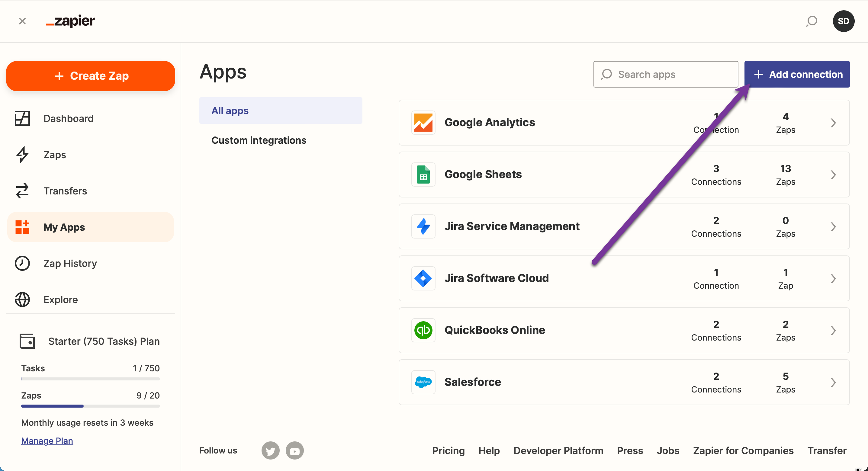Screen dimensions: 868x471
Task: Click the Google Analytics app icon
Action: (423, 122)
